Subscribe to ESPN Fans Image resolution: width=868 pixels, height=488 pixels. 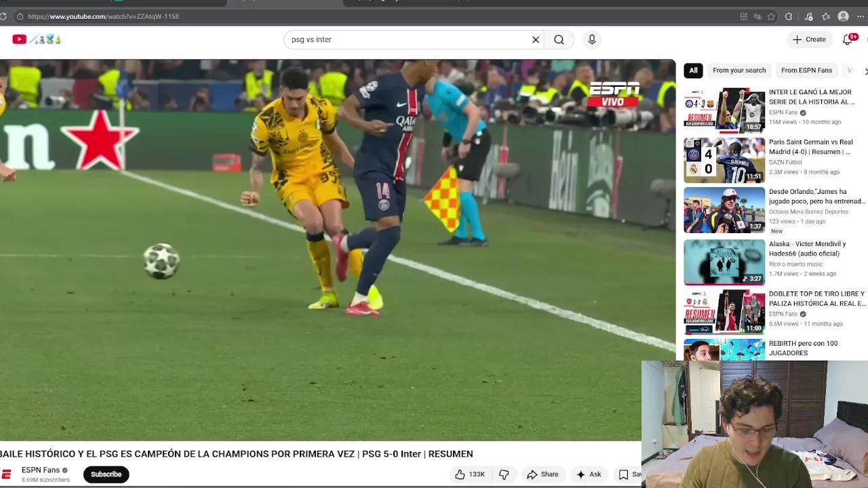(106, 474)
